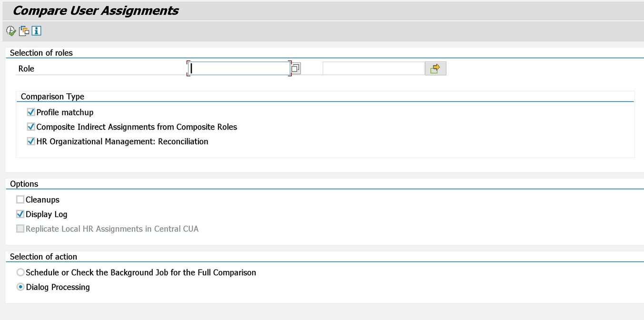Click the Role upper-range entry field
The width and height of the screenshot is (644, 320).
(374, 68)
